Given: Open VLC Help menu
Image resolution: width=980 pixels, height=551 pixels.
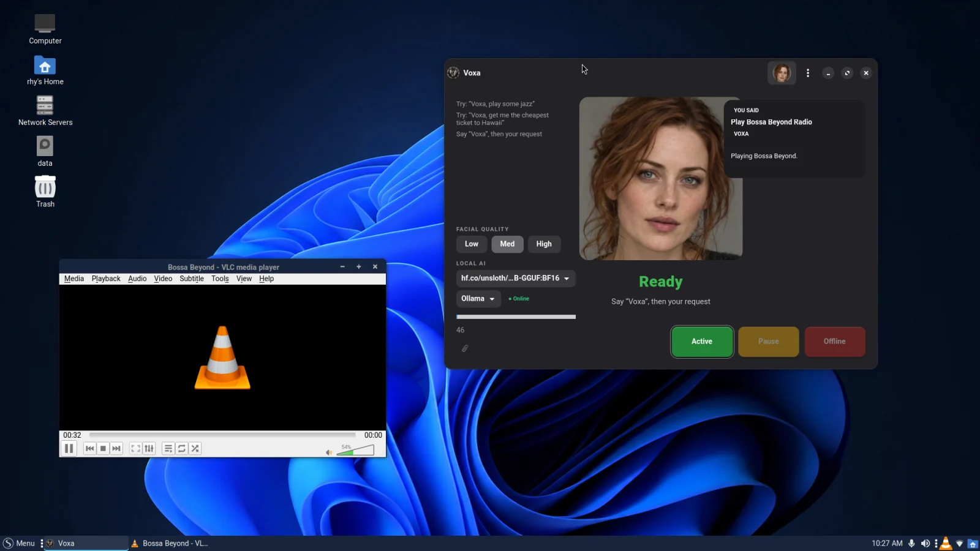Looking at the screenshot, I should click(266, 279).
